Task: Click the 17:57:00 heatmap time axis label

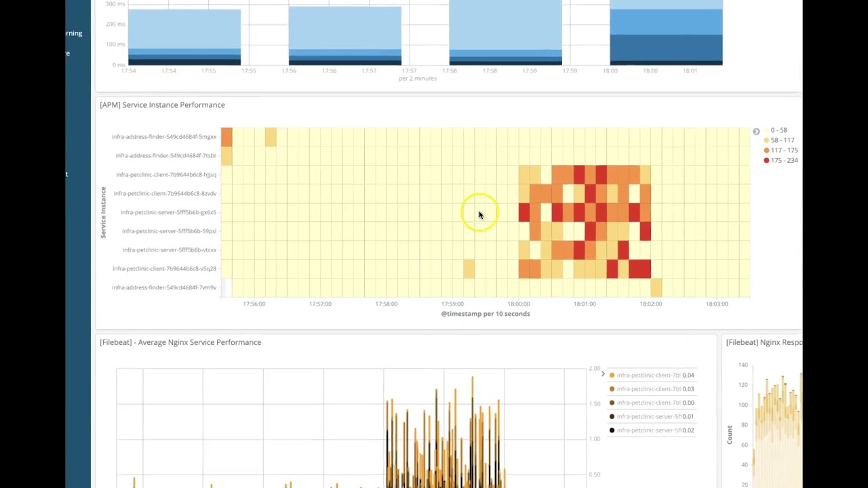Action: coord(320,304)
